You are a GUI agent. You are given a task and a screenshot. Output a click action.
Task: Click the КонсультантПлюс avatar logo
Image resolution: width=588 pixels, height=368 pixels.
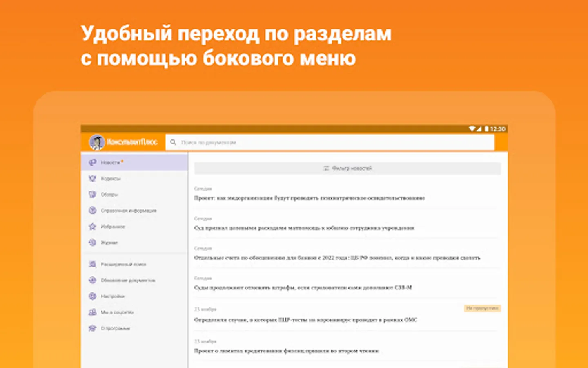click(x=97, y=142)
